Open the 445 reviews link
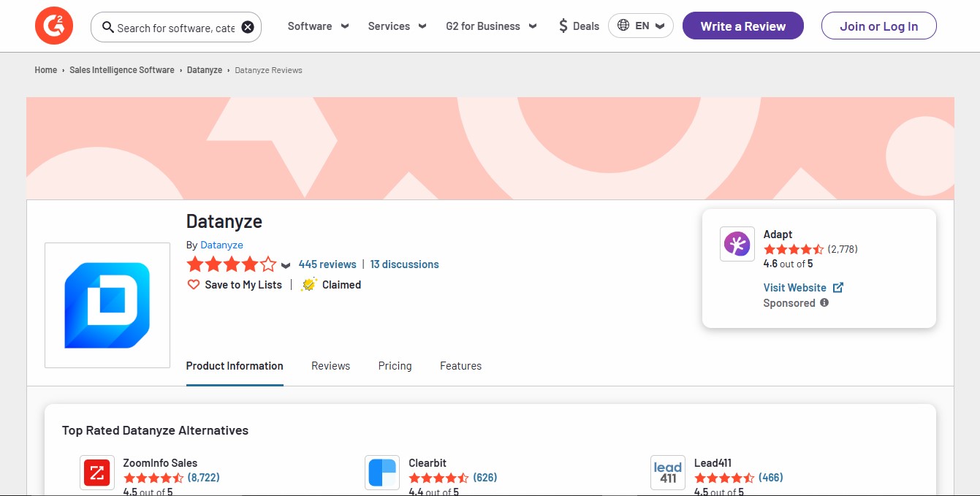980x496 pixels. pos(327,264)
